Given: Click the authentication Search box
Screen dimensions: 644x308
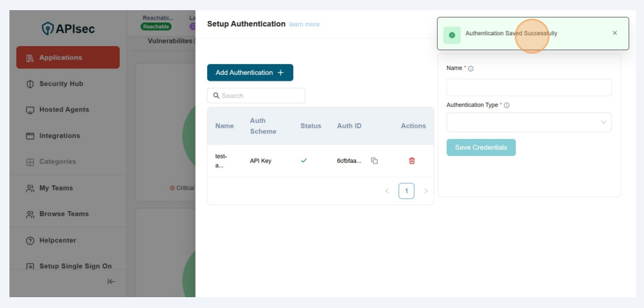Looking at the screenshot, I should 256,96.
